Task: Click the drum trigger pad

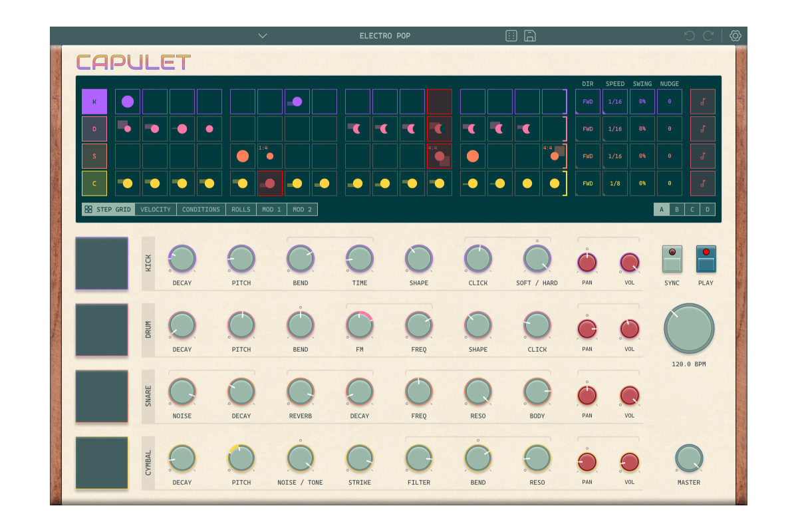Action: click(x=102, y=330)
